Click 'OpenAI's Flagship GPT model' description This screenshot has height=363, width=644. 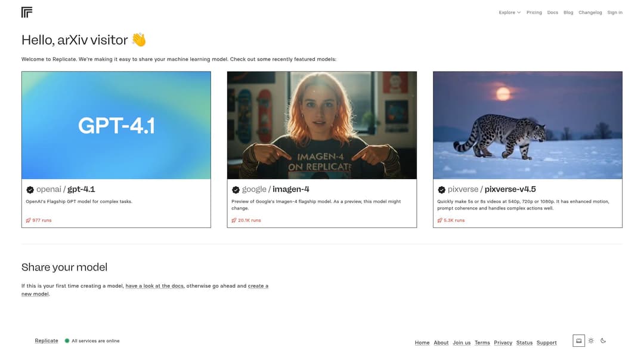[79, 201]
